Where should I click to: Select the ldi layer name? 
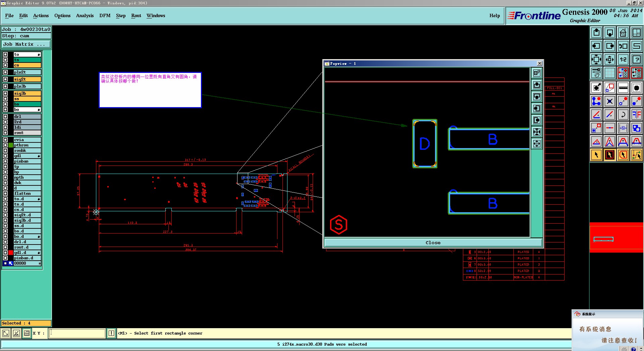(x=27, y=127)
